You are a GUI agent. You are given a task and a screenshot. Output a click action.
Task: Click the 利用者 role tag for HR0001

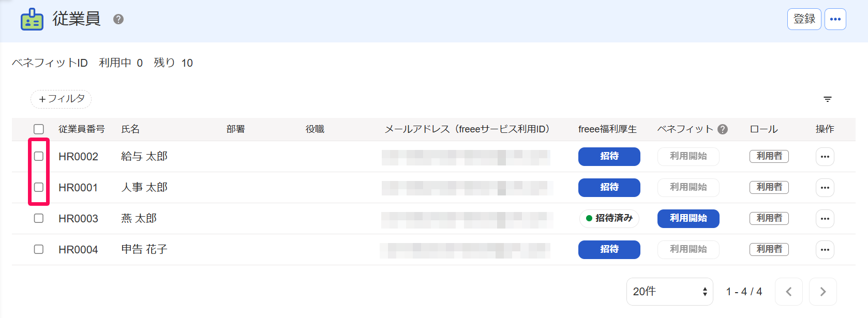769,187
